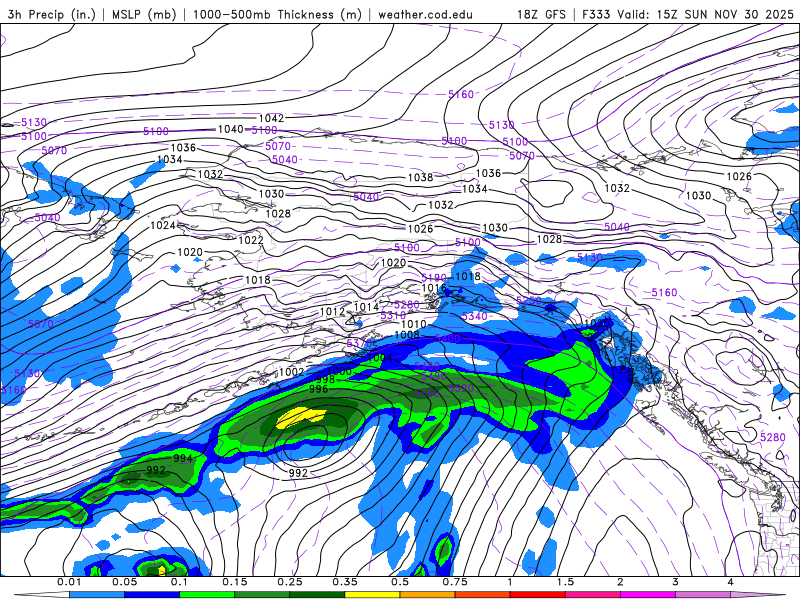
Task: Click the 5190 thickness contour label
Action: pyautogui.click(x=434, y=278)
